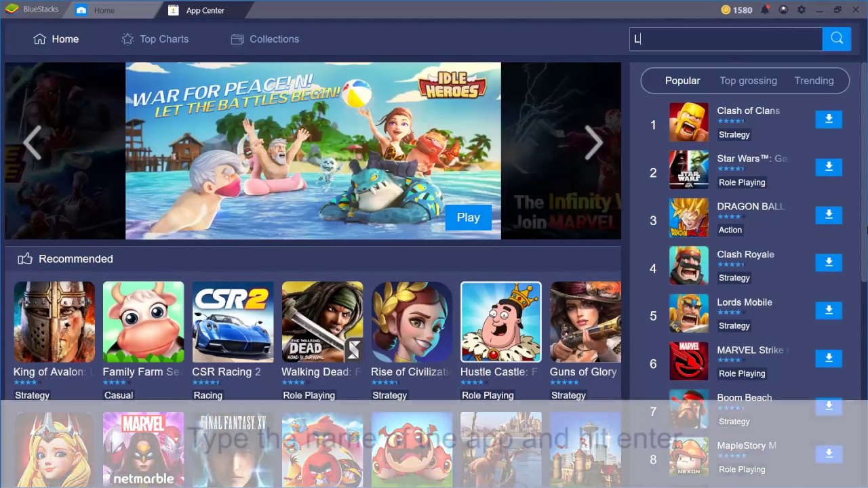The image size is (868, 488).
Task: Click Casual tag under Family Farm
Action: pos(119,395)
